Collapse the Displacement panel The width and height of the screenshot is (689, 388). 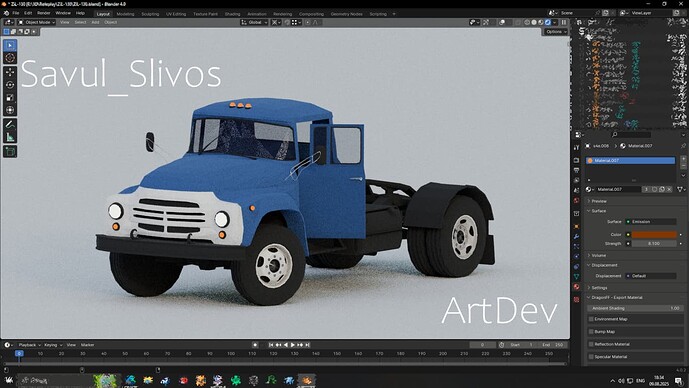(x=604, y=265)
